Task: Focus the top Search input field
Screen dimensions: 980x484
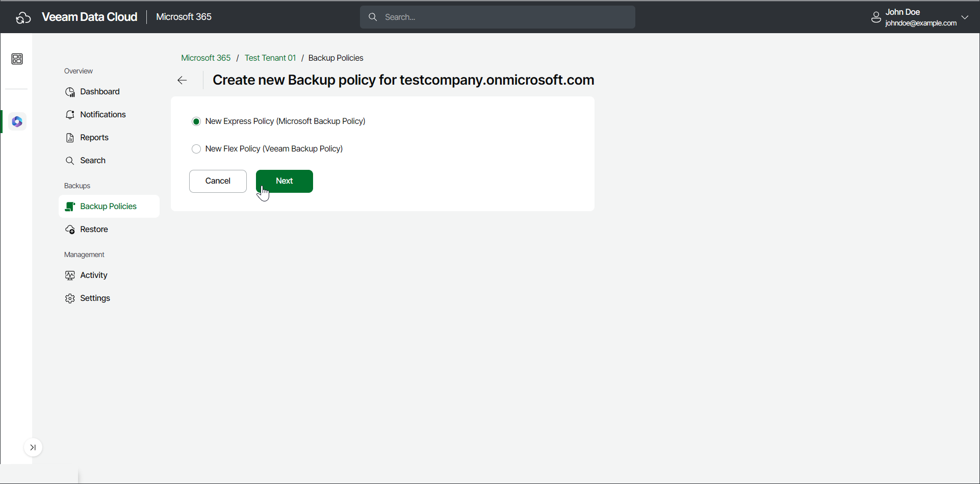Action: (x=498, y=17)
